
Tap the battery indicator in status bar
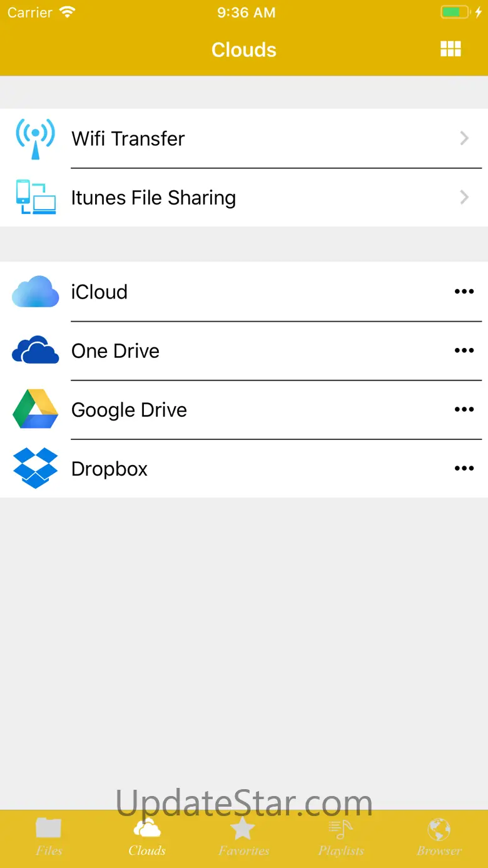pos(456,12)
